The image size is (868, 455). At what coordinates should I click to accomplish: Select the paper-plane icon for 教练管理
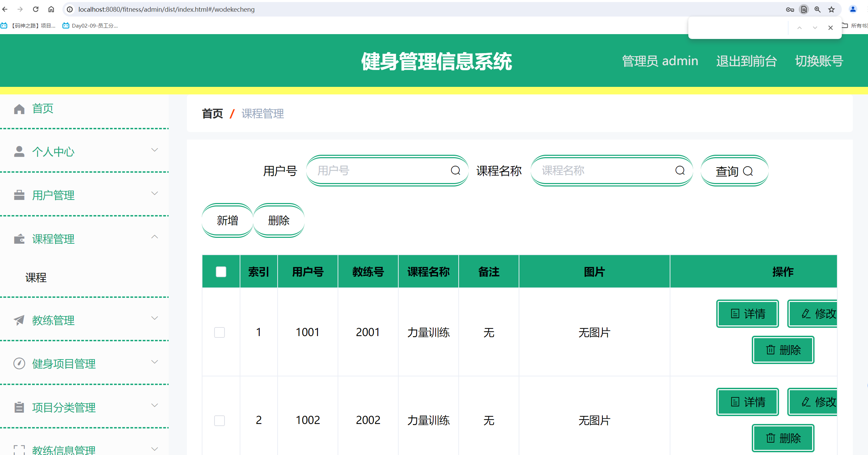click(x=19, y=320)
